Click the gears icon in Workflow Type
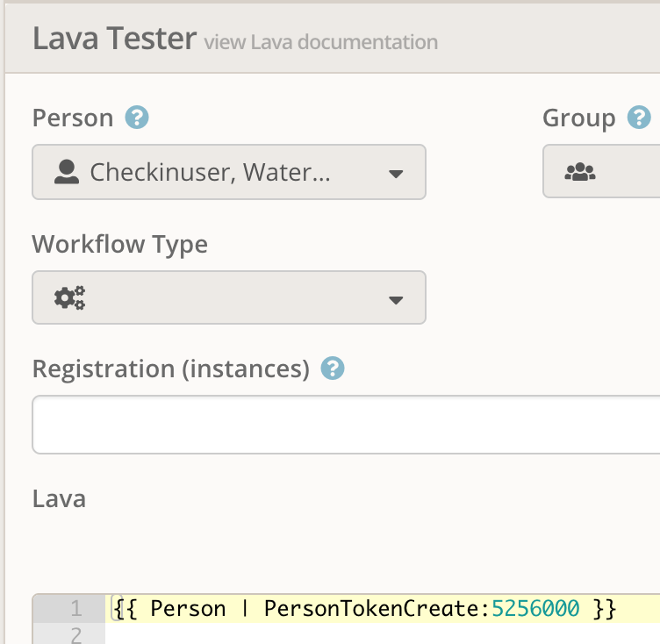This screenshot has height=644, width=660. (70, 297)
